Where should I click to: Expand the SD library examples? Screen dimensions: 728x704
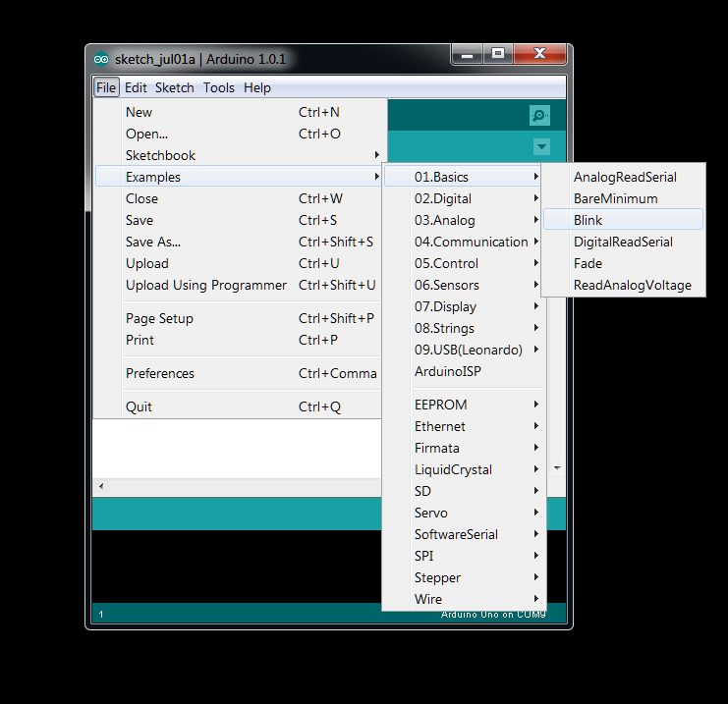(x=465, y=491)
